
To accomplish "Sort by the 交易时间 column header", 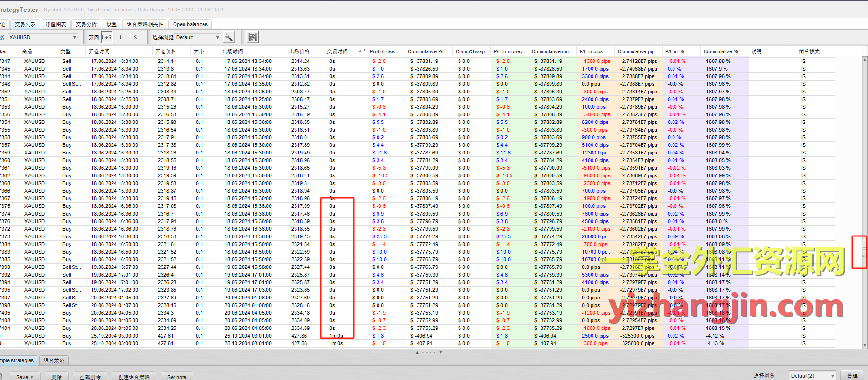I will (x=346, y=51).
